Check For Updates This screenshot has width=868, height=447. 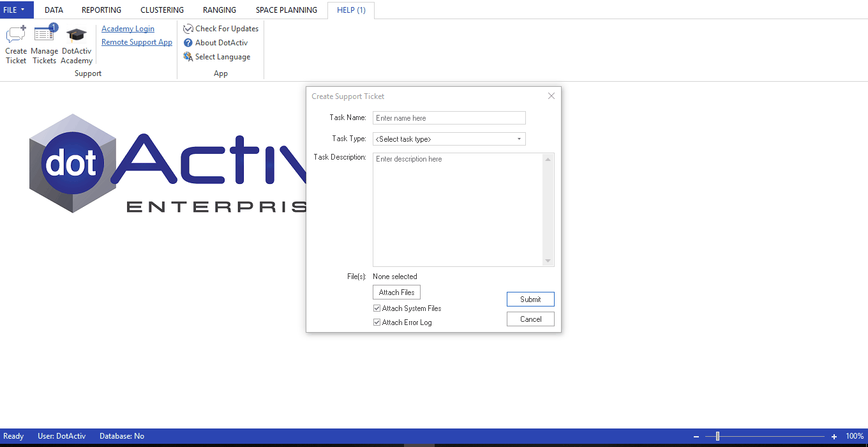221,29
